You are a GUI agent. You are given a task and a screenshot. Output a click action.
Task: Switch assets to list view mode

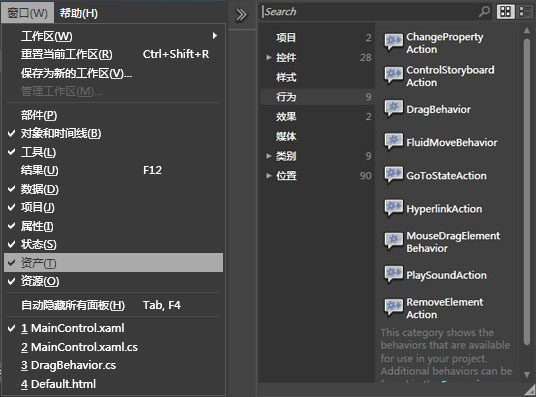[526, 12]
